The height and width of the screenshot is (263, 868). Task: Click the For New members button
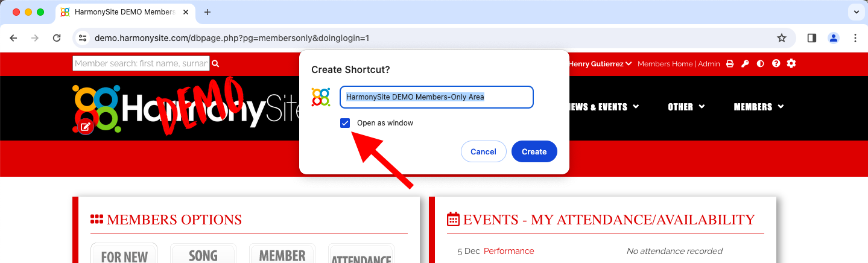(x=124, y=253)
